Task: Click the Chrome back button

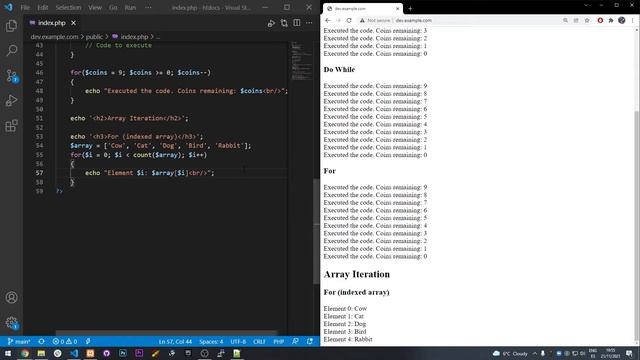Action: [x=328, y=20]
